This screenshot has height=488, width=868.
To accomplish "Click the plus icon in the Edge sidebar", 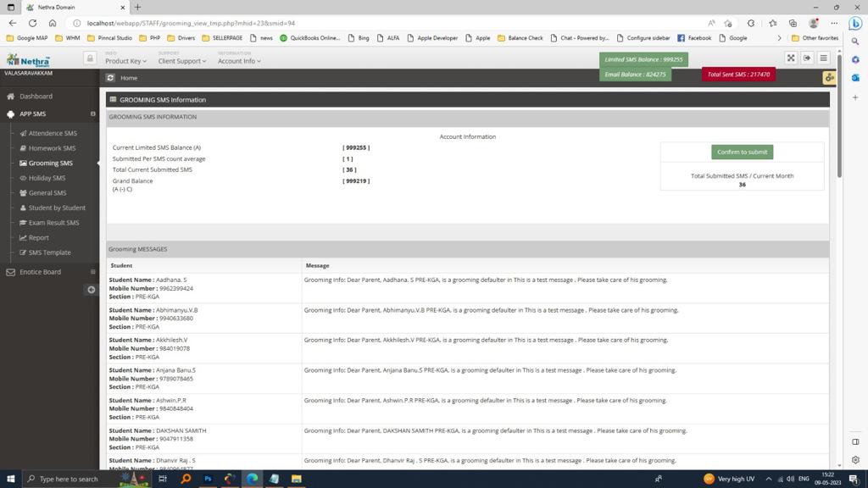I will tap(855, 97).
